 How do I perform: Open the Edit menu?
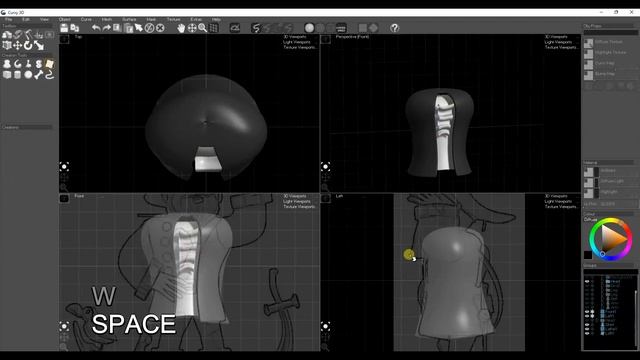[26, 19]
